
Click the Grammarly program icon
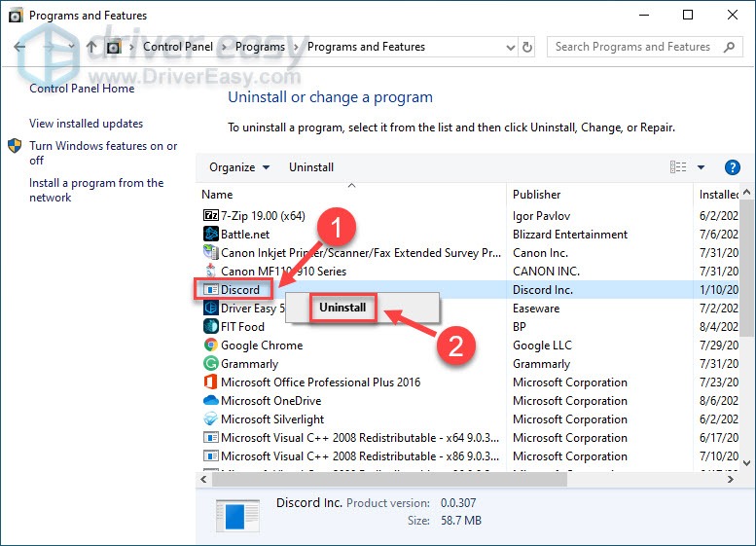coord(211,363)
